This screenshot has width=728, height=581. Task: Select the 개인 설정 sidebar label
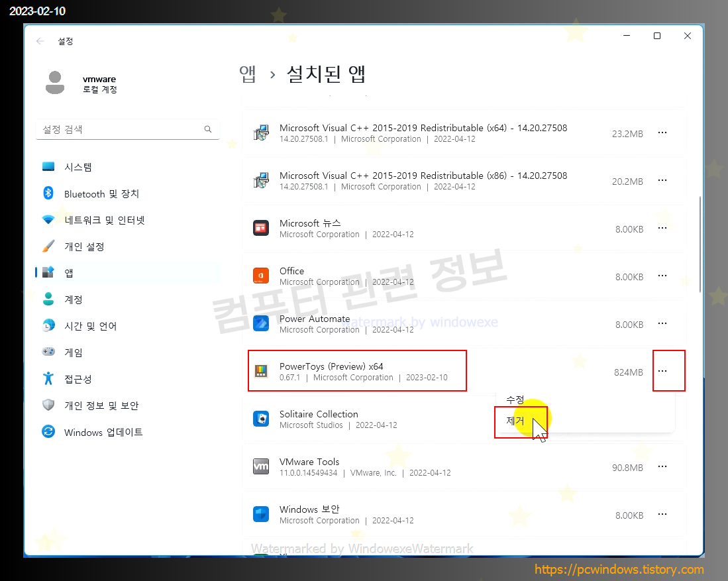[x=84, y=246]
